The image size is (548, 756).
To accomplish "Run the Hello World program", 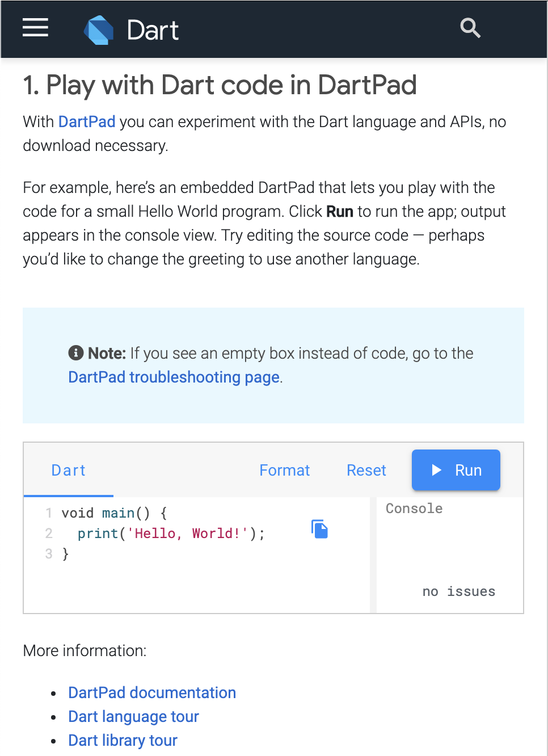I will (456, 470).
